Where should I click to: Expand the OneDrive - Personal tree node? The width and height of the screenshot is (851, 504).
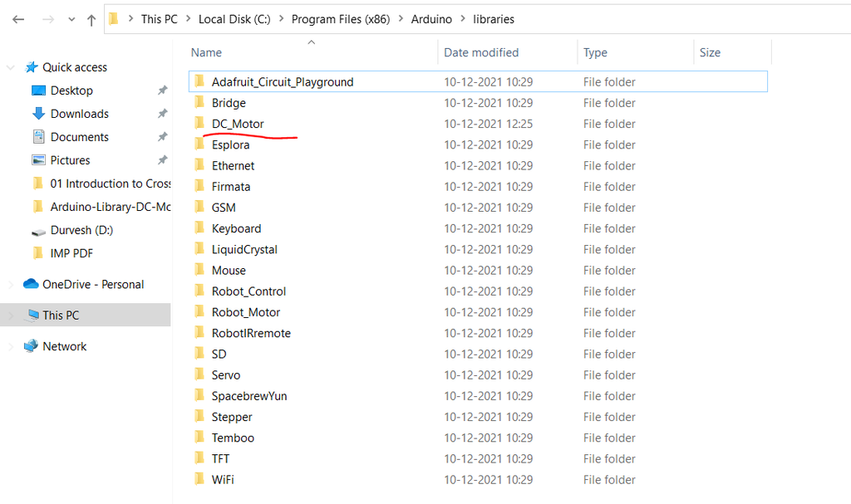10,285
